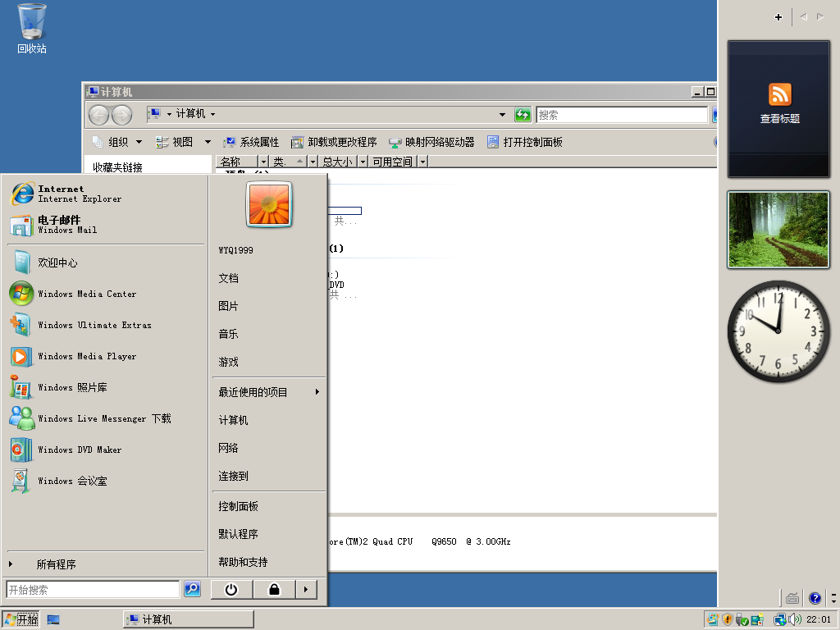Open Windows Live Messenger 下载
840x630 pixels.
106,418
